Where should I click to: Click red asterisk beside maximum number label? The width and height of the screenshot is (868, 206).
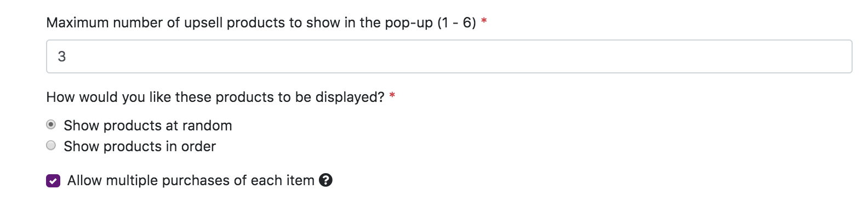(484, 21)
